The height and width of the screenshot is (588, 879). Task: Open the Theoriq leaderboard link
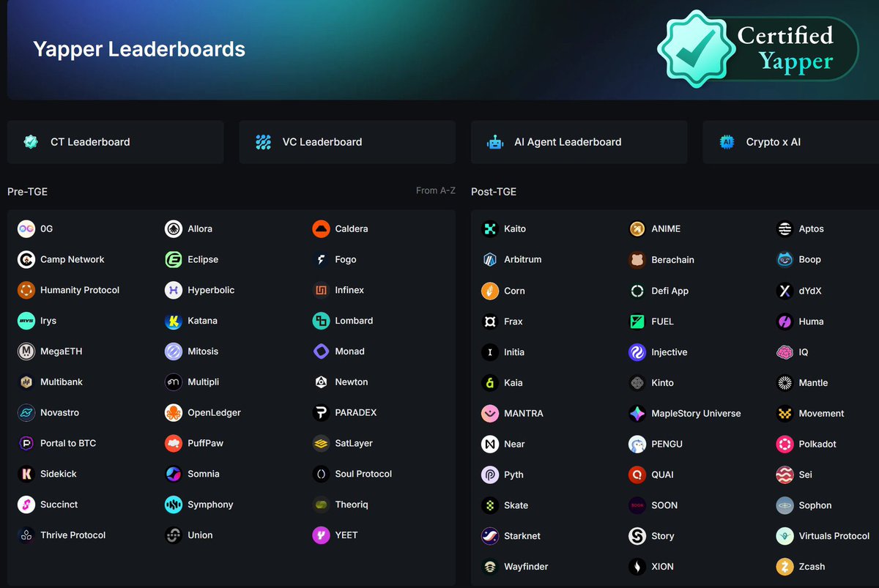coord(341,505)
